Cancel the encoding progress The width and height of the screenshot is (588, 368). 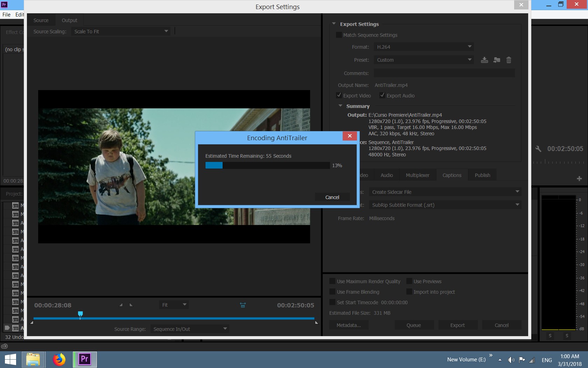coord(332,197)
